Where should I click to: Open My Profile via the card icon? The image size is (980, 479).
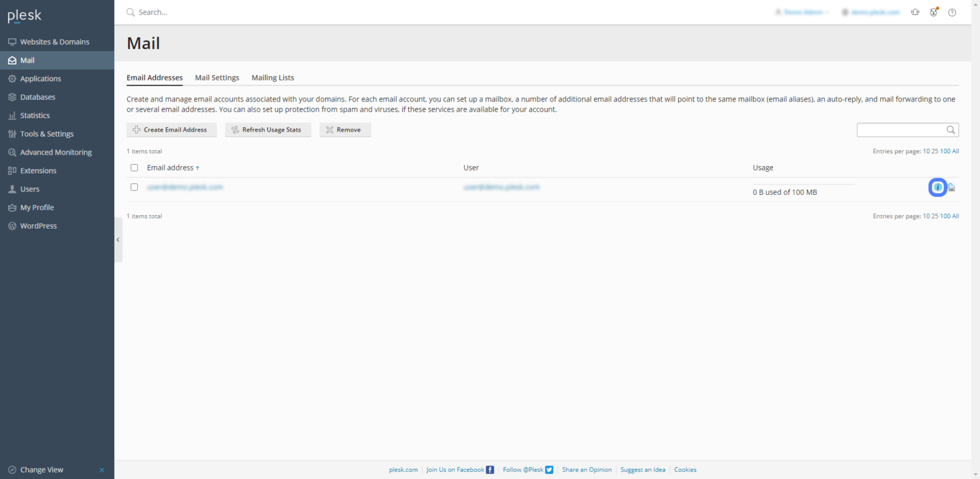[x=12, y=208]
